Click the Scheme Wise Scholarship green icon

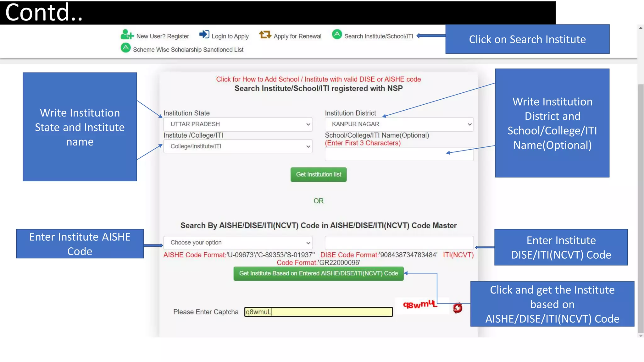click(x=125, y=48)
